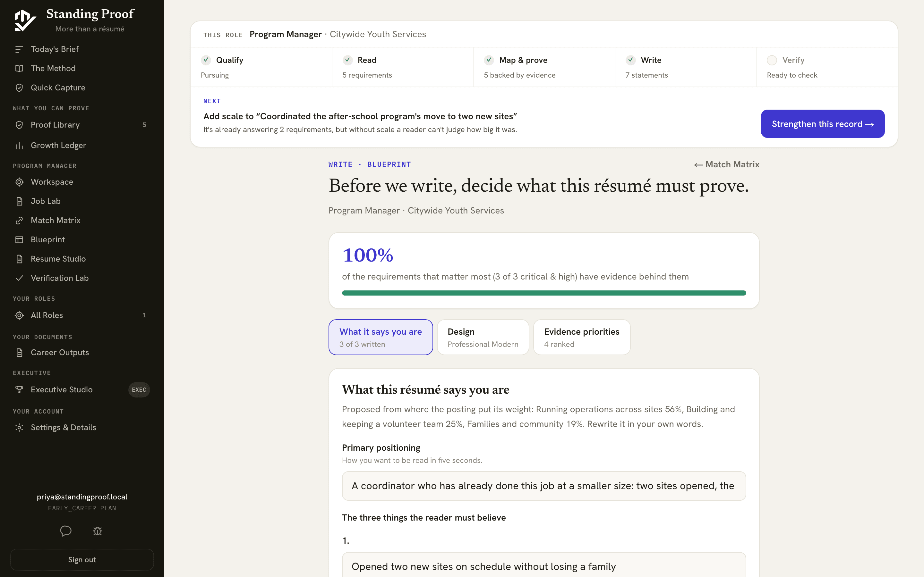Screen dimensions: 924x577
Task: Open Executive Studio trophy icon
Action: (x=19, y=389)
